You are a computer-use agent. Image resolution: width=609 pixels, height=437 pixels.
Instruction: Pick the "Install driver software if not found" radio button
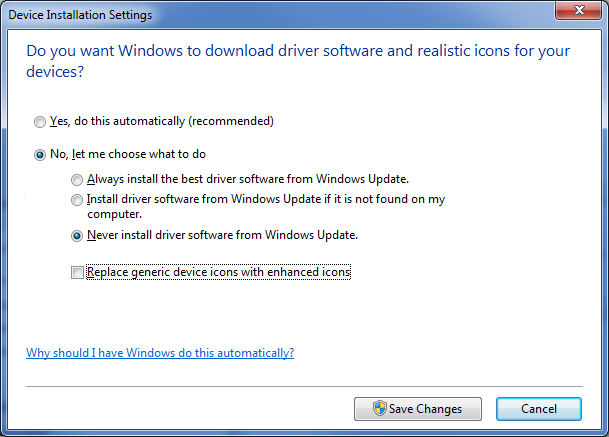77,200
